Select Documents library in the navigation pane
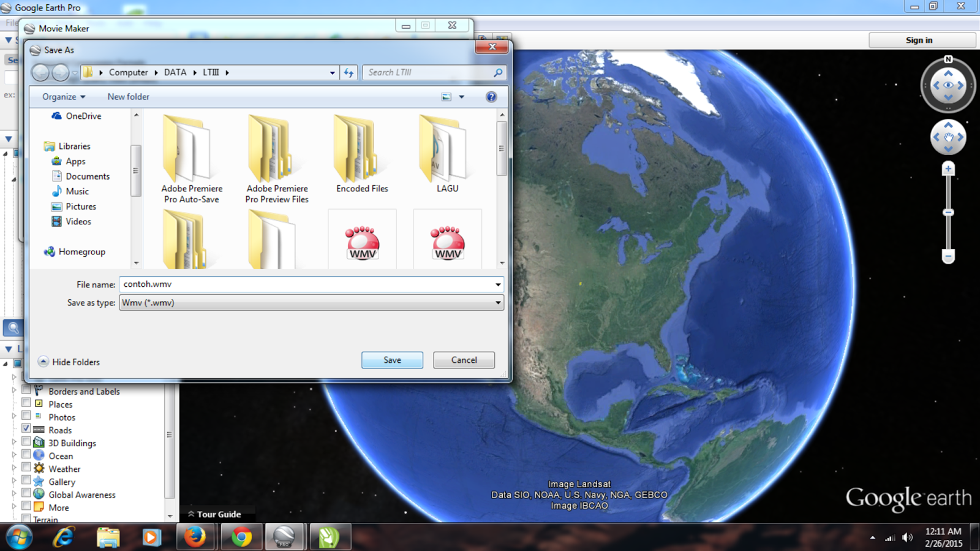The width and height of the screenshot is (980, 551). coord(81,176)
